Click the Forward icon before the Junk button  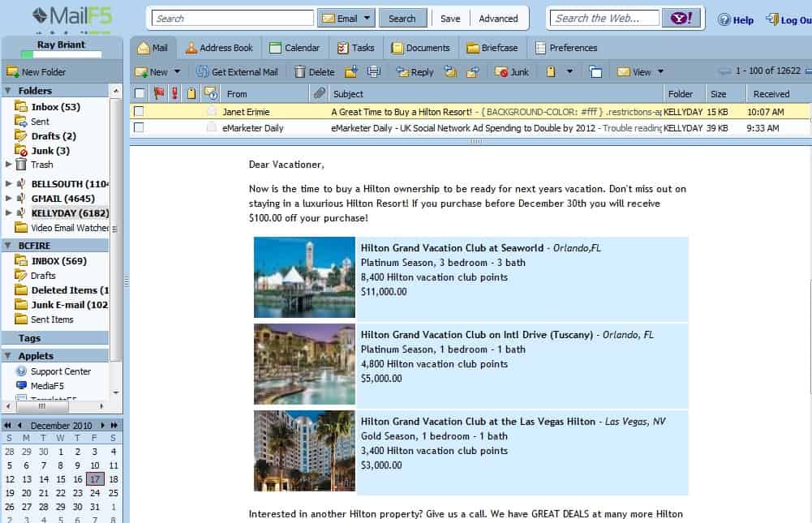472,72
